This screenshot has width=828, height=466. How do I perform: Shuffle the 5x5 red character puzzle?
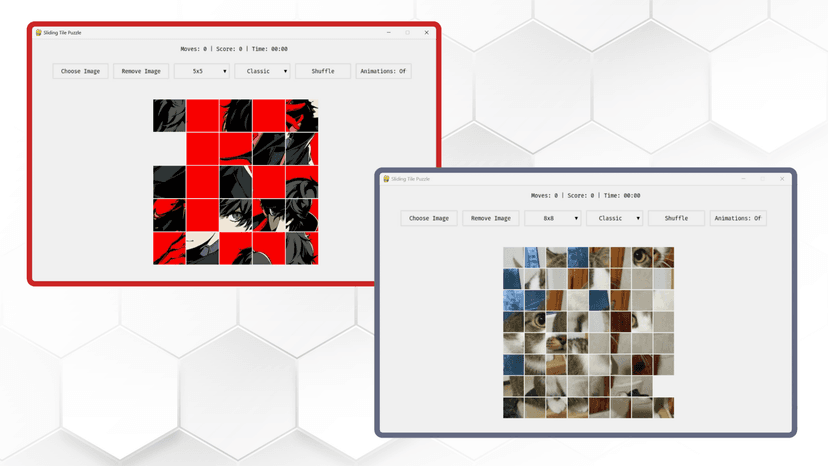point(323,71)
